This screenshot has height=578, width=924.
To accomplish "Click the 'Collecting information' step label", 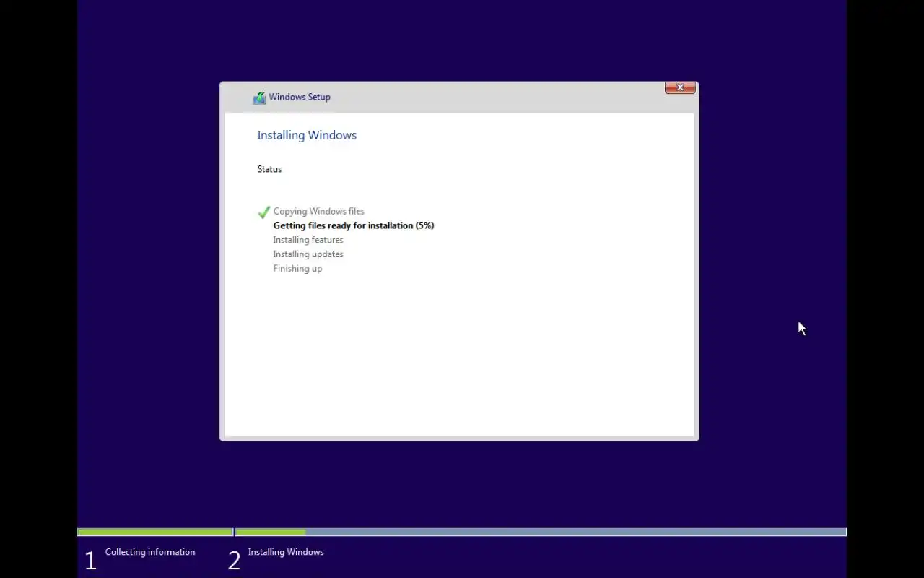I will pos(150,552).
